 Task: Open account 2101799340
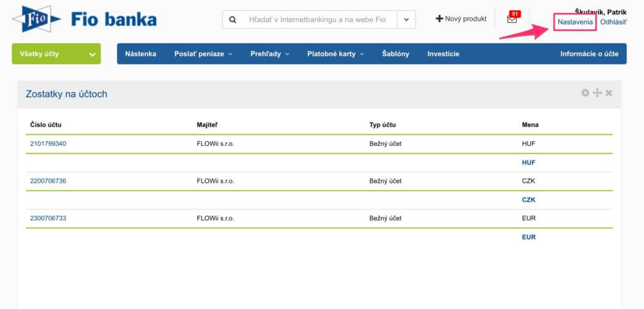click(x=48, y=144)
